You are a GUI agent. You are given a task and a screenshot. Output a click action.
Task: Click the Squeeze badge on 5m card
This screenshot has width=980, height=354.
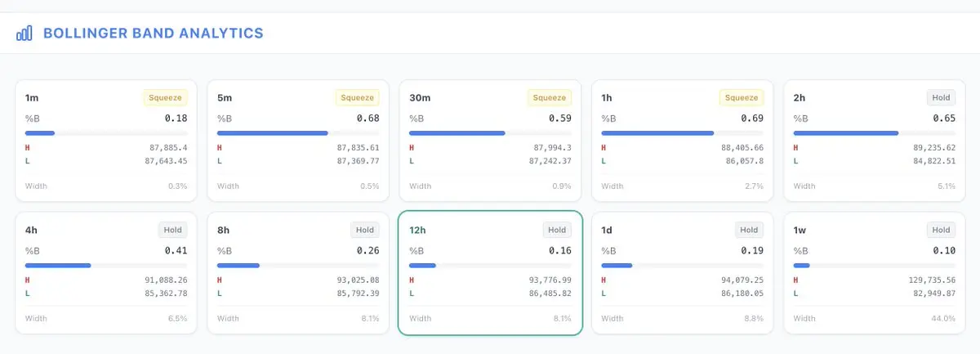coord(358,98)
